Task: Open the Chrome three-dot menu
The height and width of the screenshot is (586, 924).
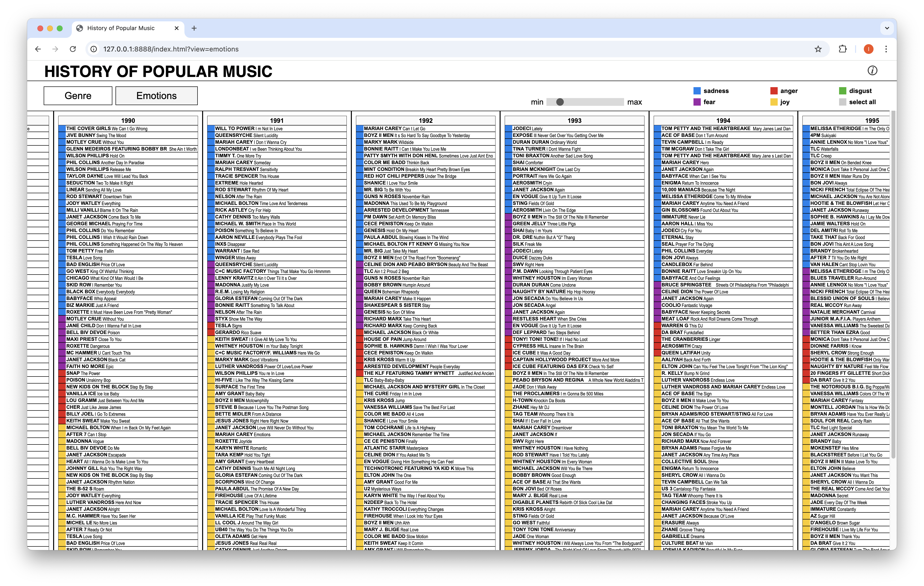Action: point(886,49)
